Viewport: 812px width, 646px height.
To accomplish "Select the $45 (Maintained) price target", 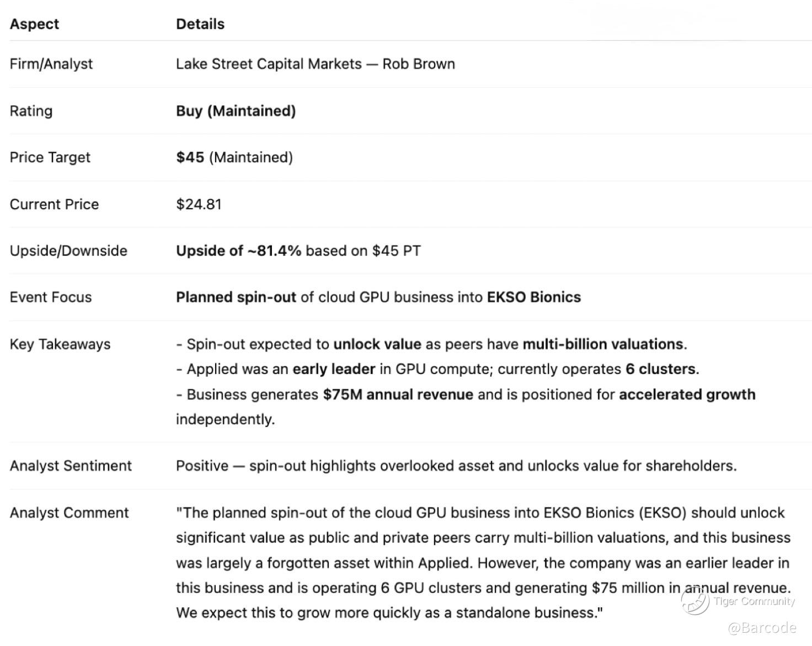I will click(234, 157).
